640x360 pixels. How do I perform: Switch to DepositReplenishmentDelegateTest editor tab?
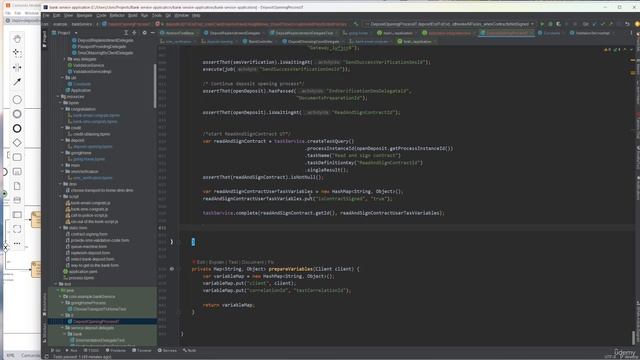pyautogui.click(x=304, y=33)
